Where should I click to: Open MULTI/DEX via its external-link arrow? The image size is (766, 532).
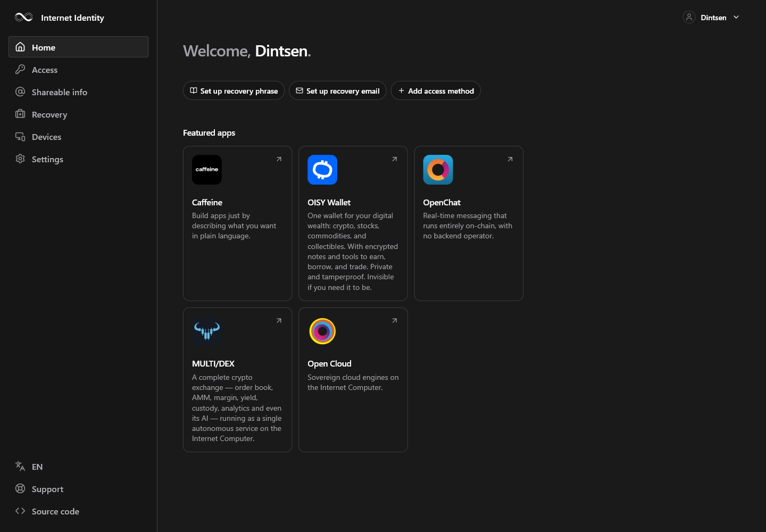[x=279, y=320]
